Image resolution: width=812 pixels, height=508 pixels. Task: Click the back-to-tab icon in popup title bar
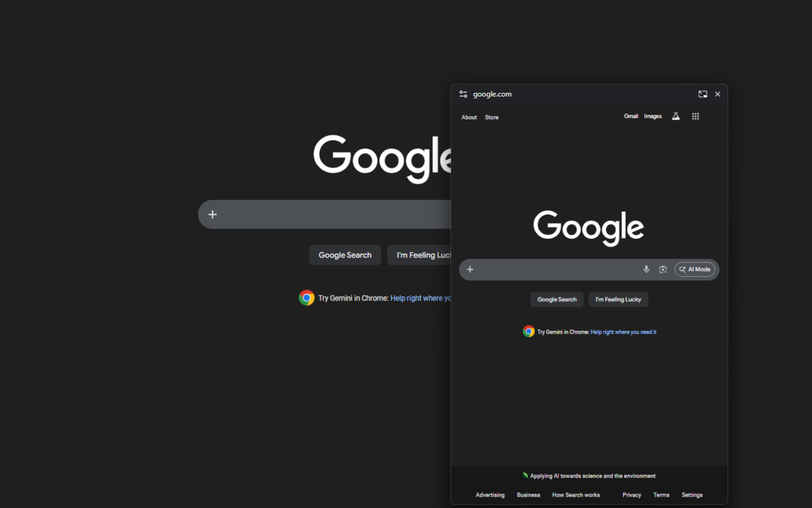[x=703, y=94]
